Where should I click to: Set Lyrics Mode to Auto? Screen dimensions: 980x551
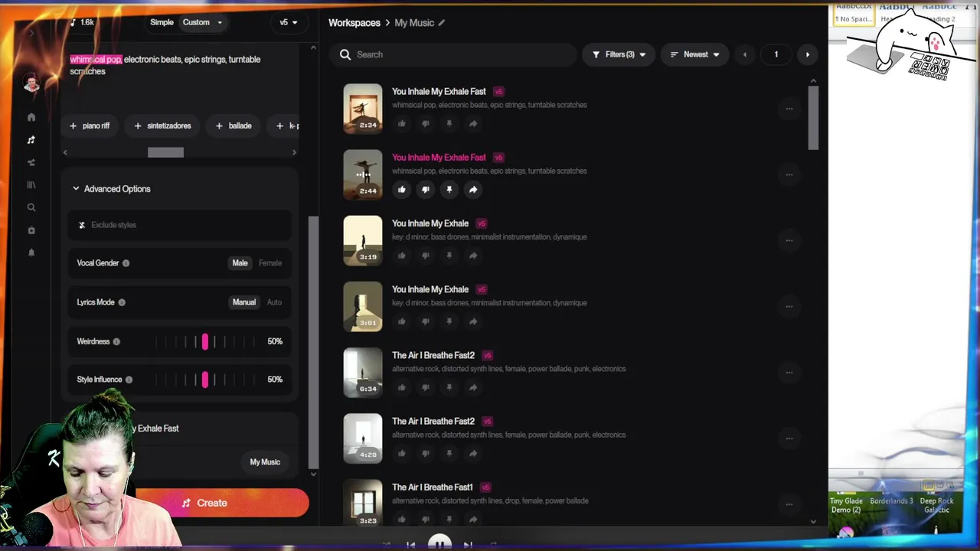[x=274, y=302]
